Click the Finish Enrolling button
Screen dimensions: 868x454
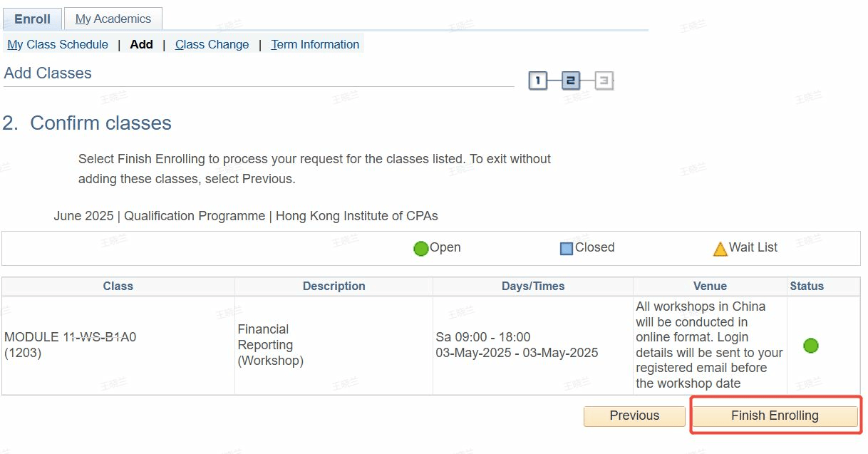coord(775,416)
